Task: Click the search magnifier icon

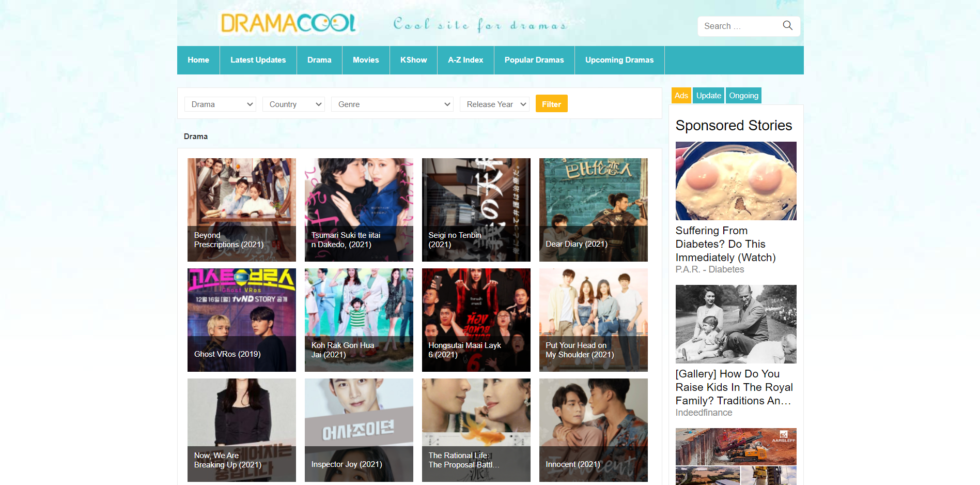Action: (787, 25)
